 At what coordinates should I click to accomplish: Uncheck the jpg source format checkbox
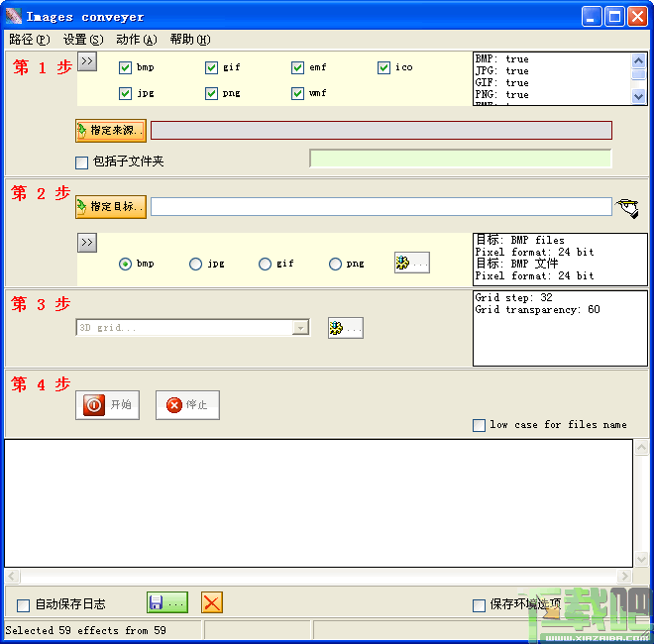click(125, 93)
